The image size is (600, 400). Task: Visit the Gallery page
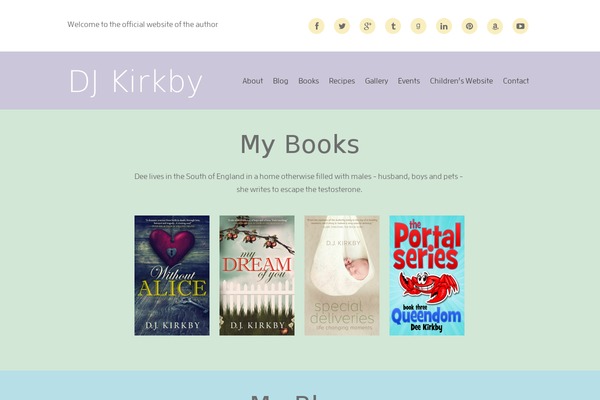376,81
